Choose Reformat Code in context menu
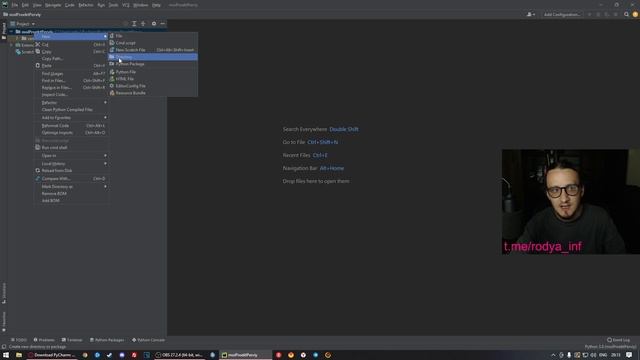640x360 pixels. [x=71, y=126]
